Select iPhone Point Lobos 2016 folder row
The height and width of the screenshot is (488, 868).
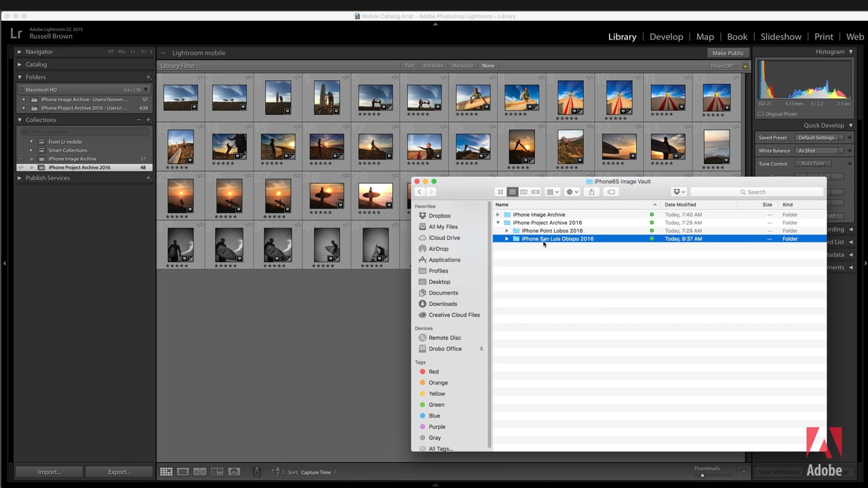coord(659,231)
